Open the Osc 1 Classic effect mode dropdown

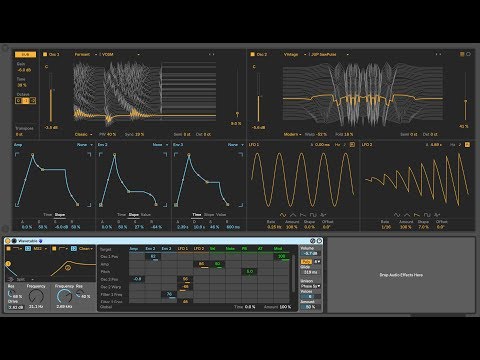coord(84,134)
